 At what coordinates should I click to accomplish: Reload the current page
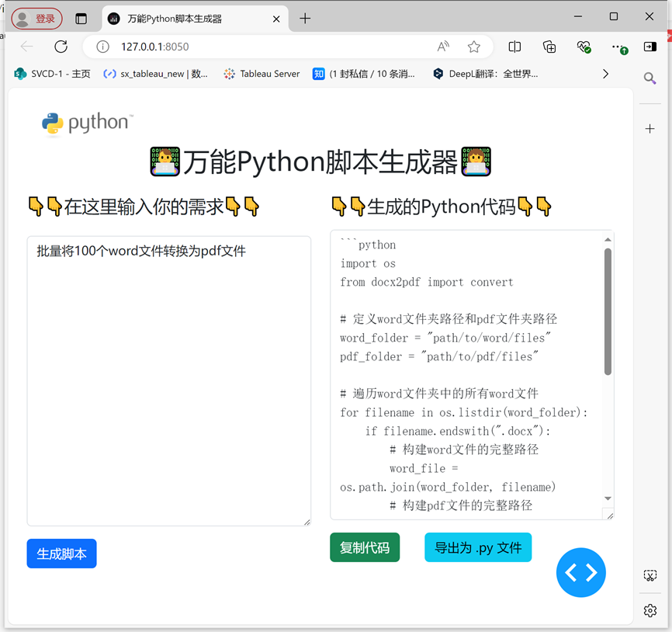click(x=61, y=47)
